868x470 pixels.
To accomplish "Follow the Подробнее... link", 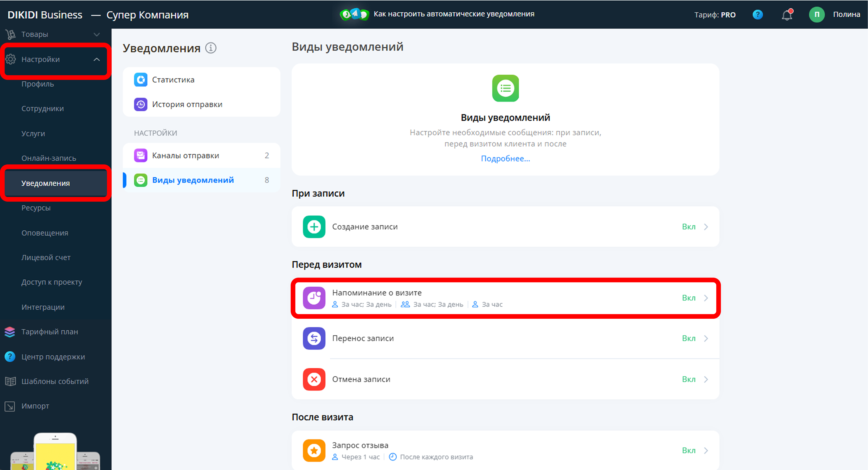I will (505, 158).
